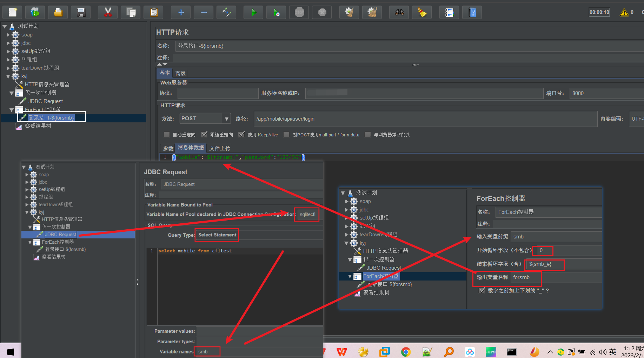Open Help with question mark icon
The image size is (644, 358).
(472, 13)
